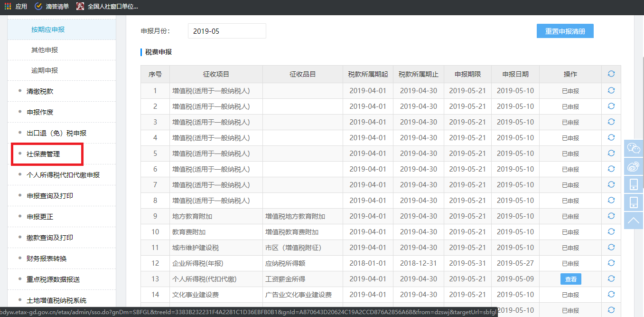This screenshot has width=644, height=317.
Task: Open the 应用 apps bookmark icon
Action: pos(8,7)
